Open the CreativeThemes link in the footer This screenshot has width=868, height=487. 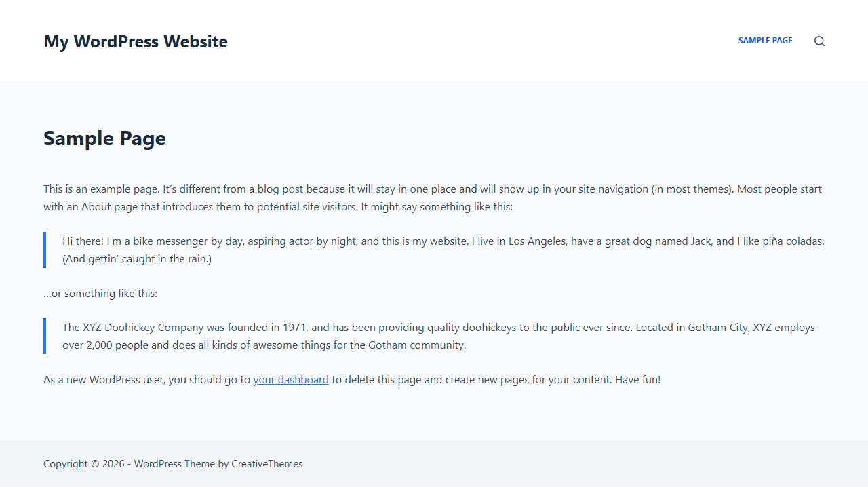pyautogui.click(x=267, y=463)
